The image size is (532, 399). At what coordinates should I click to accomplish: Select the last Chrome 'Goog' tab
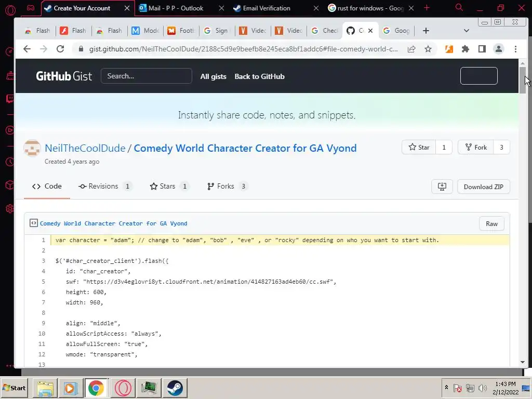[396, 31]
